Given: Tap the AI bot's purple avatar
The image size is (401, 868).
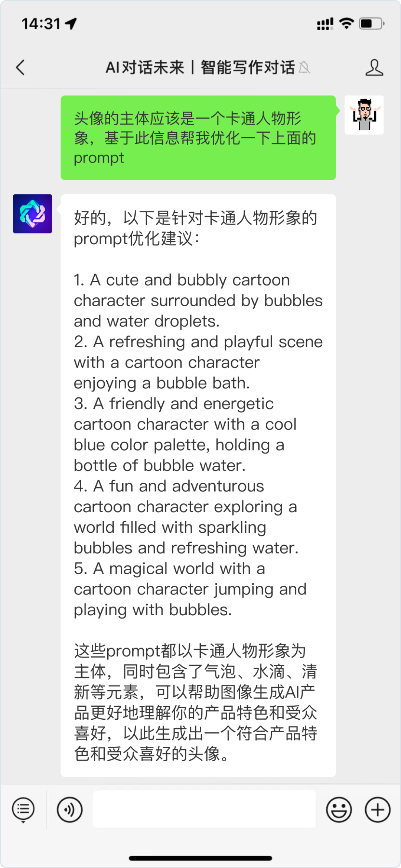Looking at the screenshot, I should 33,214.
